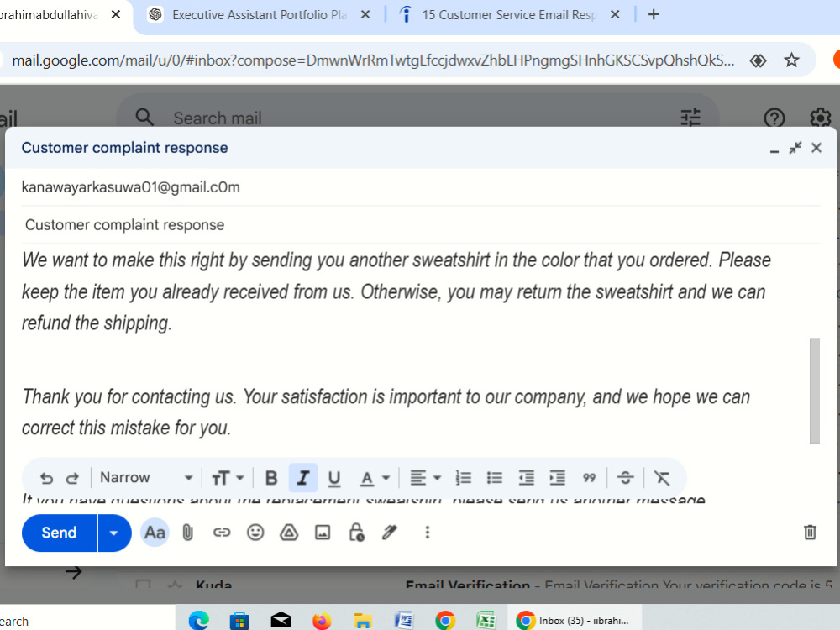840x630 pixels.
Task: Exit full screen of compose window
Action: tap(795, 148)
